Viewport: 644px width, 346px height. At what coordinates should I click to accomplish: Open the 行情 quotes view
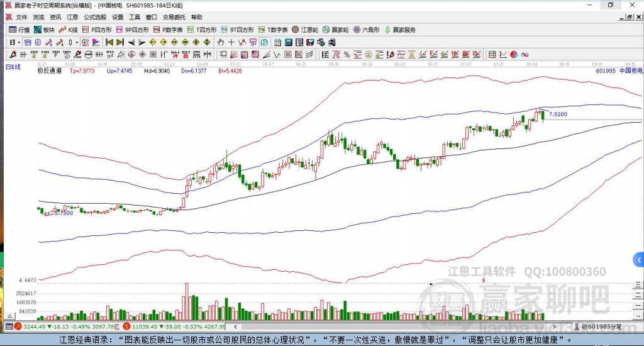pyautogui.click(x=19, y=30)
